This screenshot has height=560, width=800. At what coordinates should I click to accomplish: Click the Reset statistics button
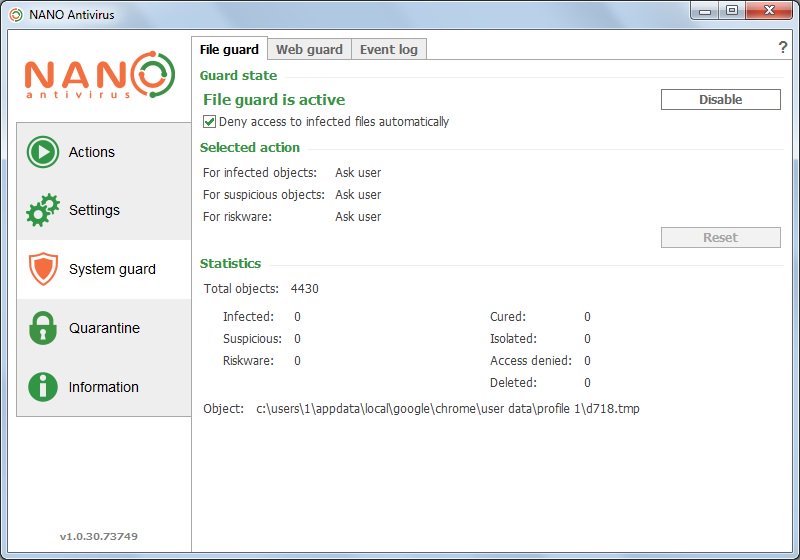coord(720,238)
